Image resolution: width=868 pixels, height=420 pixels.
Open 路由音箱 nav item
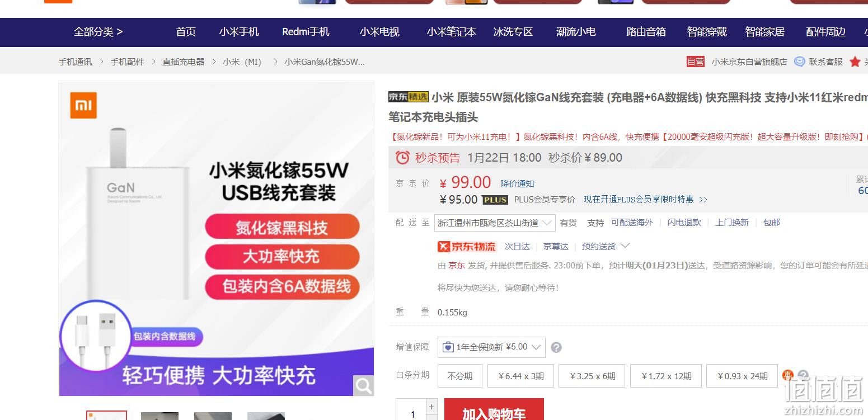646,32
